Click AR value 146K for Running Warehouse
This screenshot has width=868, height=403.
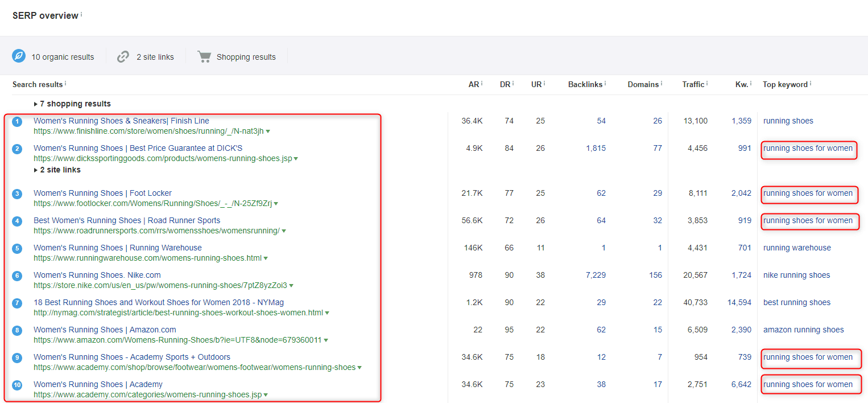[473, 248]
